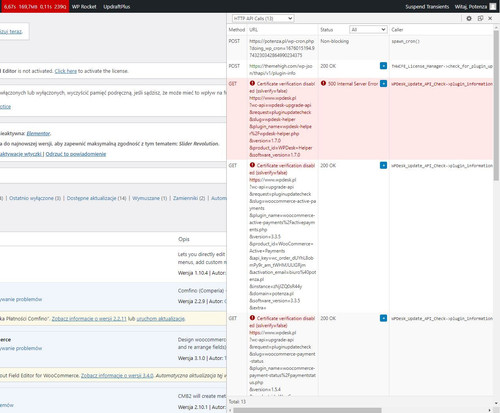The image size is (500, 413).
Task: Open the Elementor plugin link
Action: [38, 133]
